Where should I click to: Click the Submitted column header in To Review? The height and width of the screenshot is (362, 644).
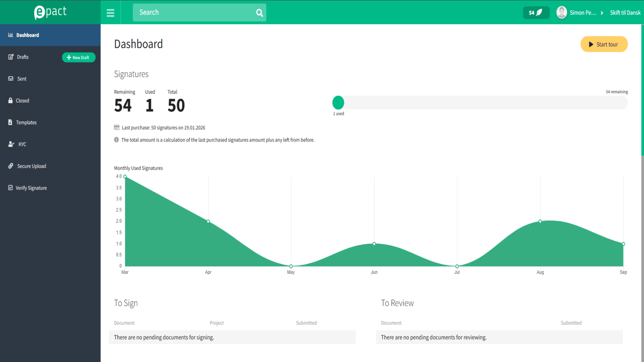[x=571, y=323]
